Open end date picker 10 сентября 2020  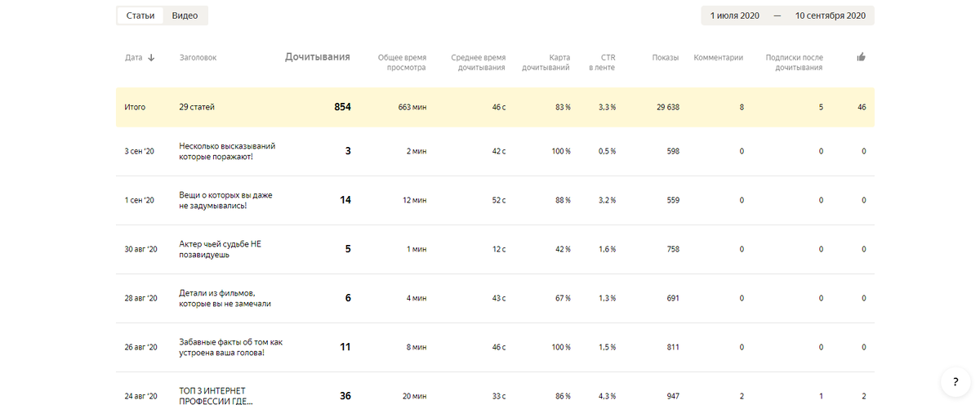pyautogui.click(x=830, y=16)
